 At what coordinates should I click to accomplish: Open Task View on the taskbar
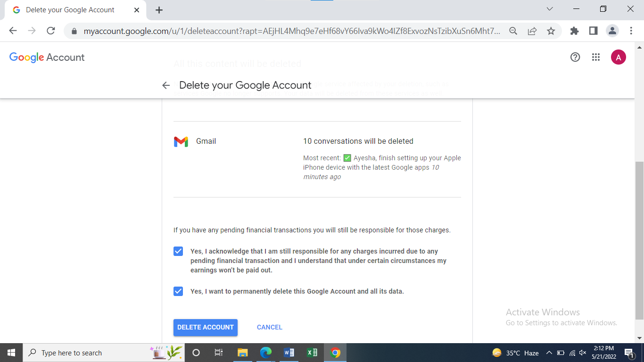219,353
